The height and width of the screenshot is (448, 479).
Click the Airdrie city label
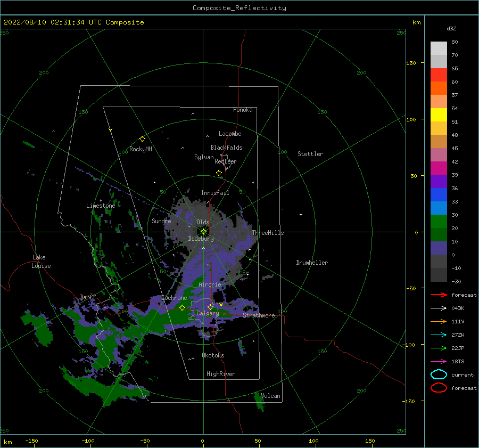(210, 284)
